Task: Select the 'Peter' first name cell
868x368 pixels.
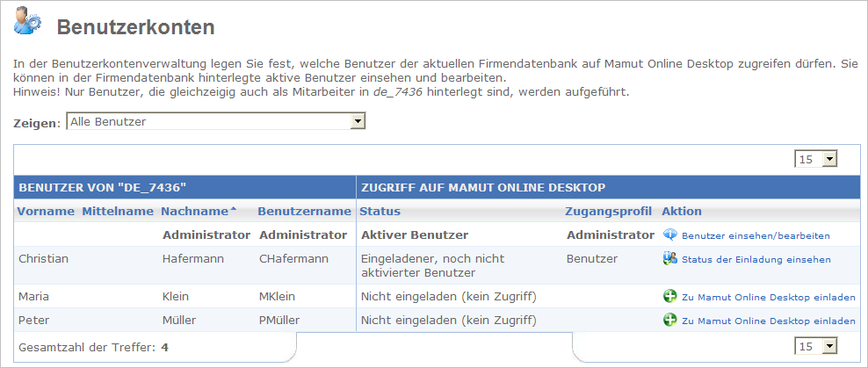Action: tap(33, 320)
